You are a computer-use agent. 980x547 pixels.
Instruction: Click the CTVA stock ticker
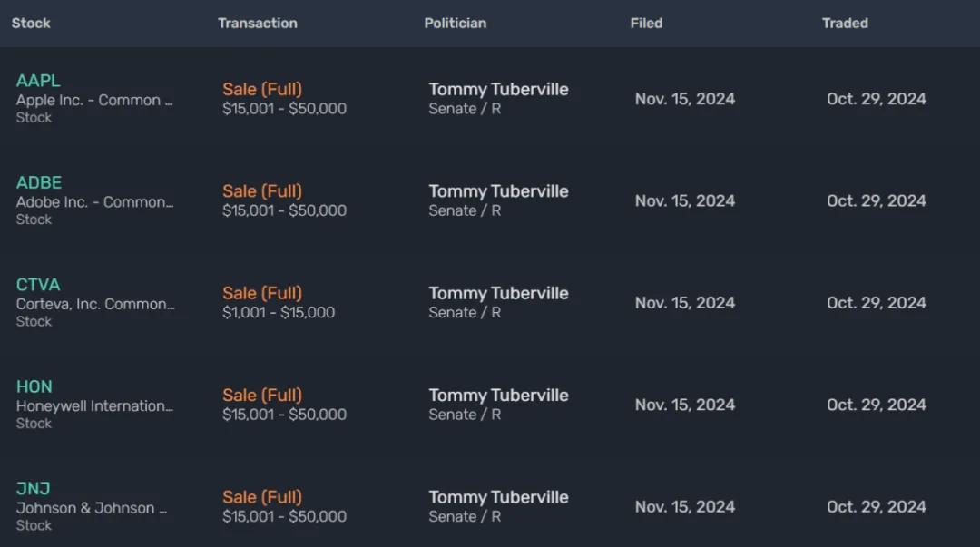(38, 285)
